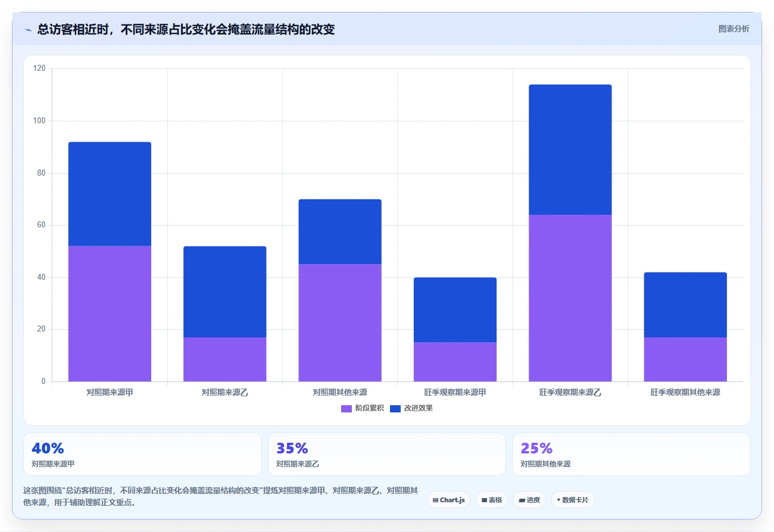
Task: Click the small icon inside the 数据卡片 chip
Action: pos(558,500)
